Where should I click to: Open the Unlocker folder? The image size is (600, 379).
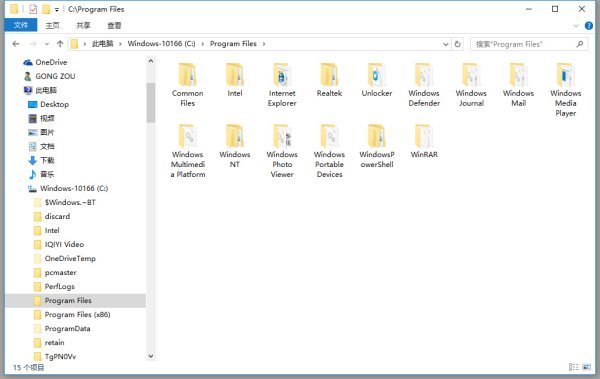(x=377, y=80)
